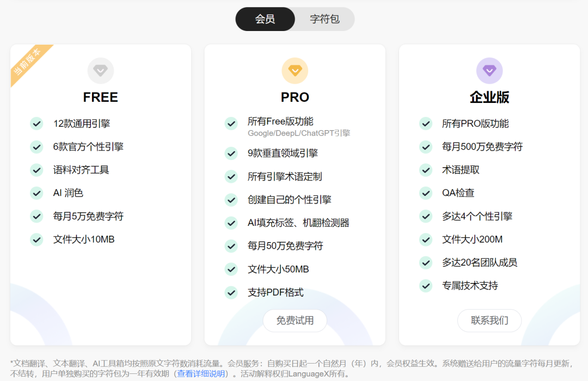Click checkmark beside 文件大小10MB

pos(37,239)
